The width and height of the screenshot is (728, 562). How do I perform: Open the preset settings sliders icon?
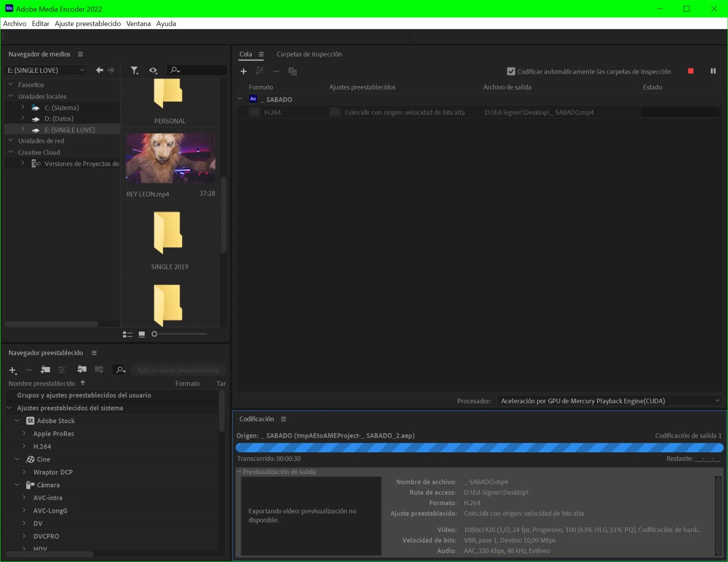point(62,370)
